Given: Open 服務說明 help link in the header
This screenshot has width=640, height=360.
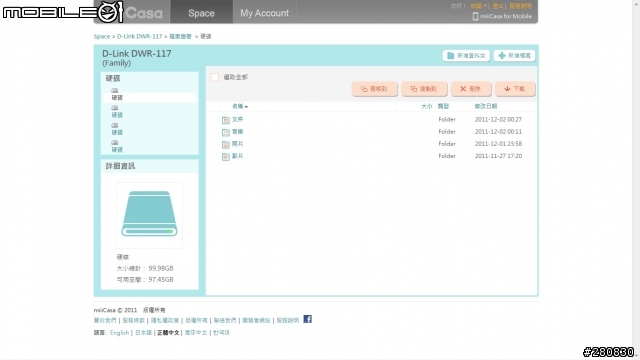Looking at the screenshot, I should pyautogui.click(x=520, y=6).
